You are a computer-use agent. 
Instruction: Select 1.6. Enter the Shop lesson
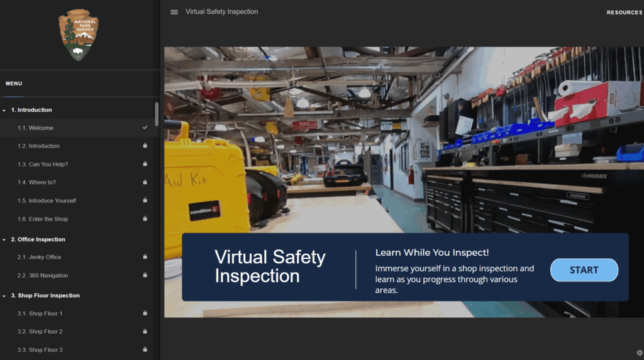(77, 219)
